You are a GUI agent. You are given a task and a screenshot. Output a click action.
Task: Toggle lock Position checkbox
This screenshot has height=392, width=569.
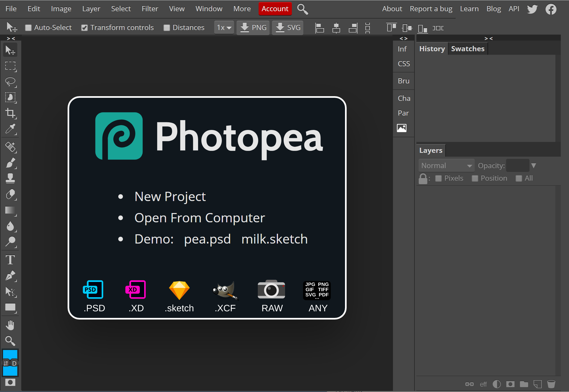coord(475,178)
